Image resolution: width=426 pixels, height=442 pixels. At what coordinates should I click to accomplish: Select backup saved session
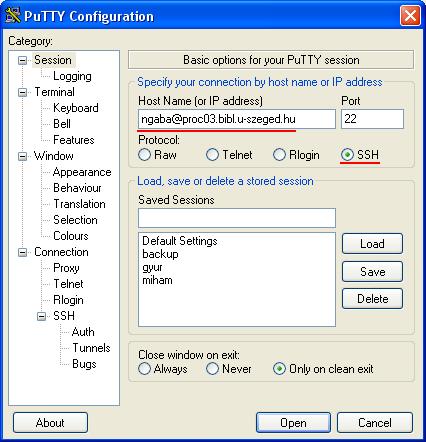[160, 254]
